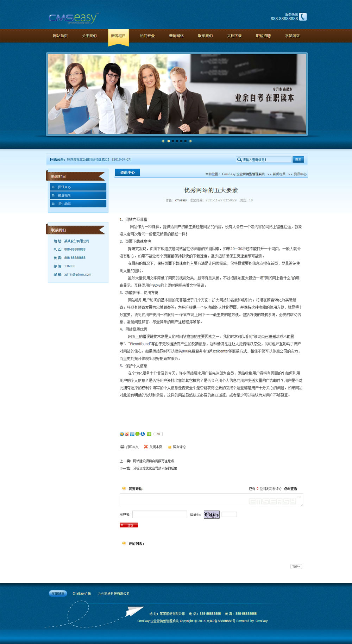Click the red X close-page icon
The width and height of the screenshot is (352, 644).
coord(146,447)
